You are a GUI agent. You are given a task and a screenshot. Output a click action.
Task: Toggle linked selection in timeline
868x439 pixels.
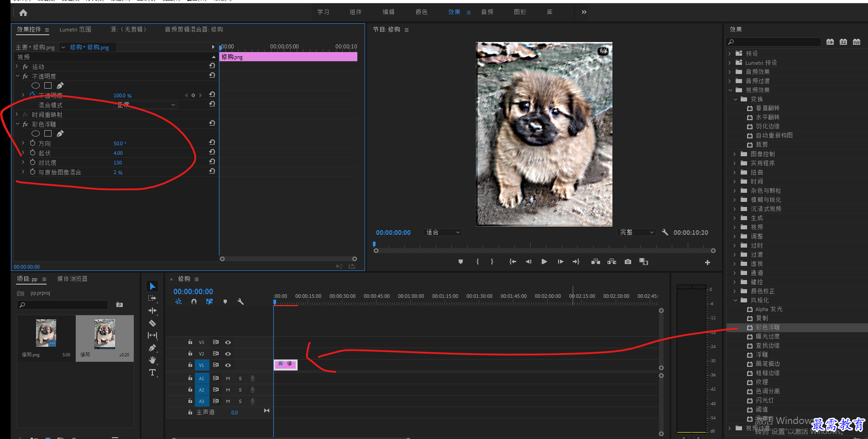tap(209, 301)
